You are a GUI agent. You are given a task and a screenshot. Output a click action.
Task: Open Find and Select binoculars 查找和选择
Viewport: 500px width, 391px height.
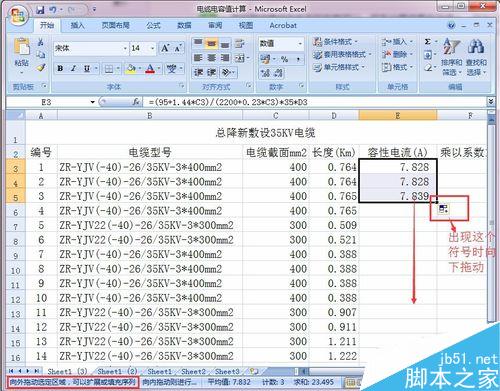(476, 57)
